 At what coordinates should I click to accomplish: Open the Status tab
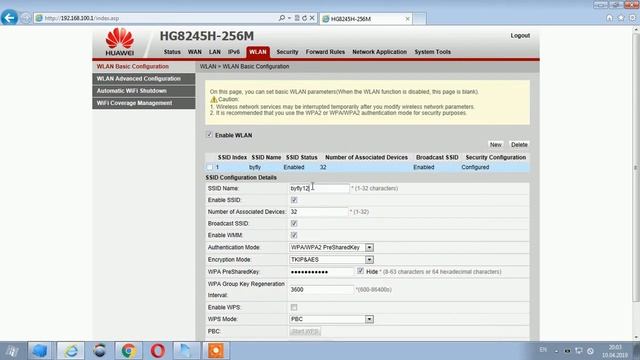[172, 52]
